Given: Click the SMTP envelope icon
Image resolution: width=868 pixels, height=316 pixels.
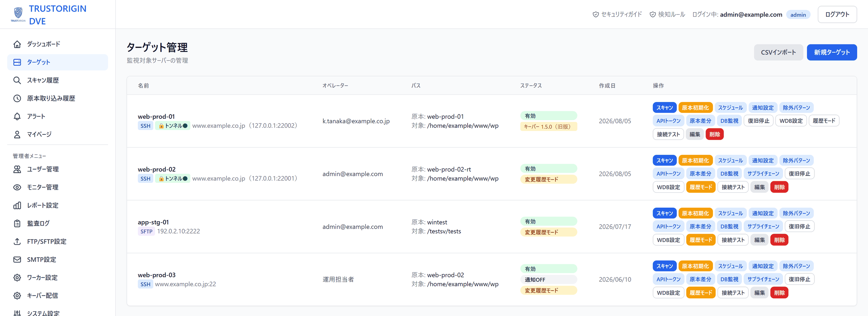Looking at the screenshot, I should click(x=17, y=259).
